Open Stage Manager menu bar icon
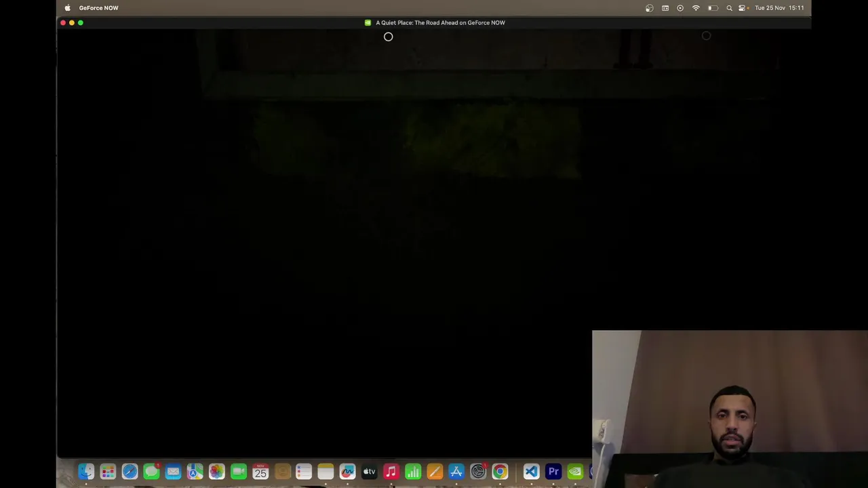The image size is (868, 488). point(665,8)
